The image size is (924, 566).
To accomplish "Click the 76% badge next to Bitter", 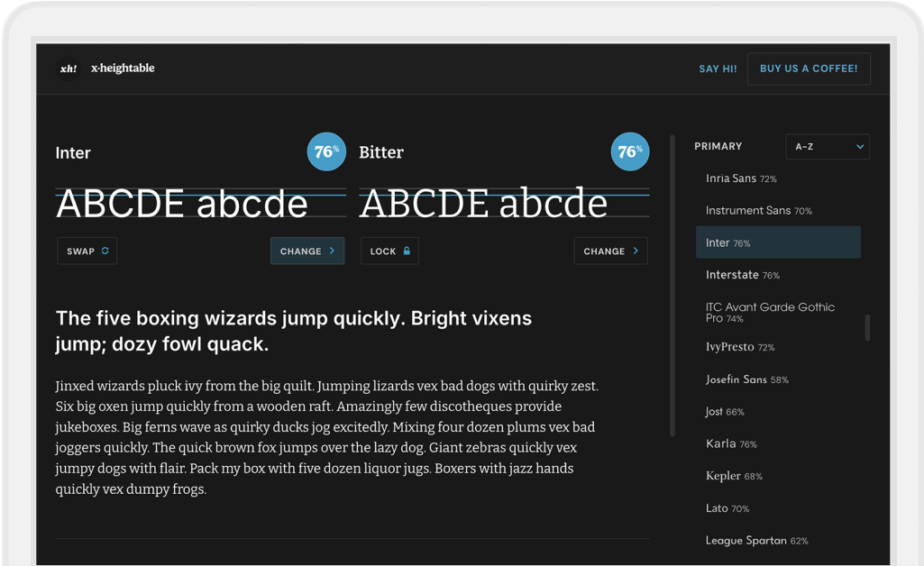I will point(629,151).
